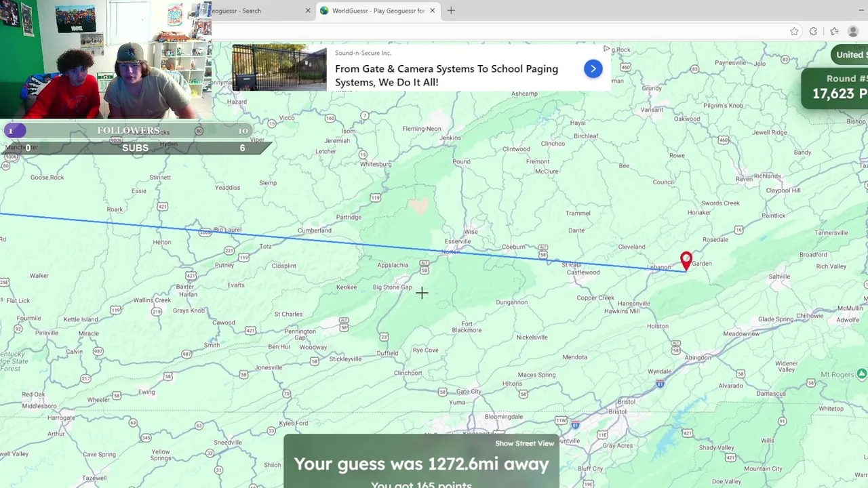Click the red guess location pin on the map

[x=686, y=261]
